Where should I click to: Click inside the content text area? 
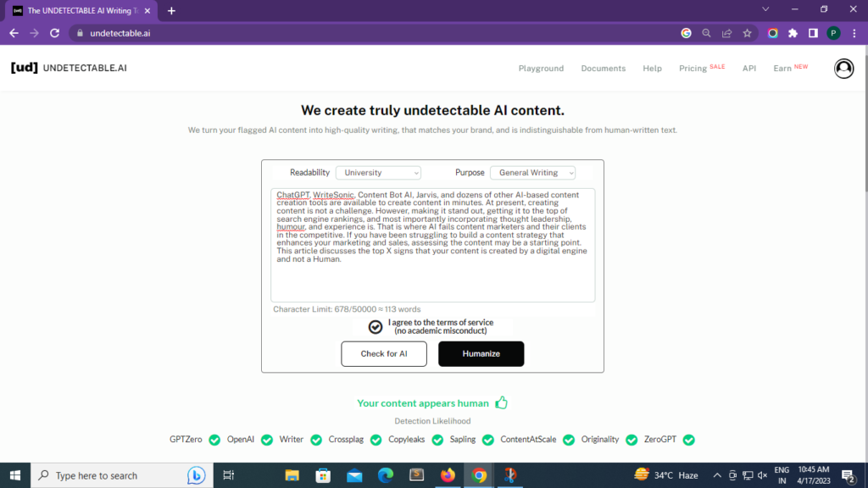point(433,245)
